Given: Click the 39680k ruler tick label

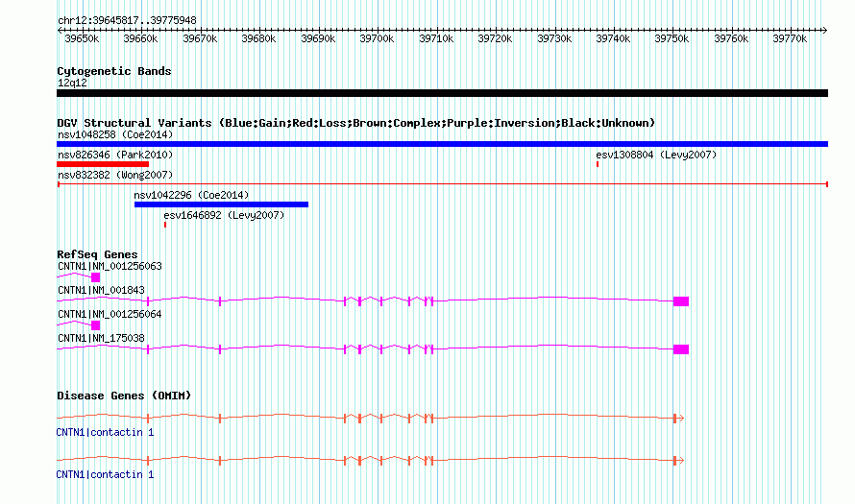Looking at the screenshot, I should [259, 38].
